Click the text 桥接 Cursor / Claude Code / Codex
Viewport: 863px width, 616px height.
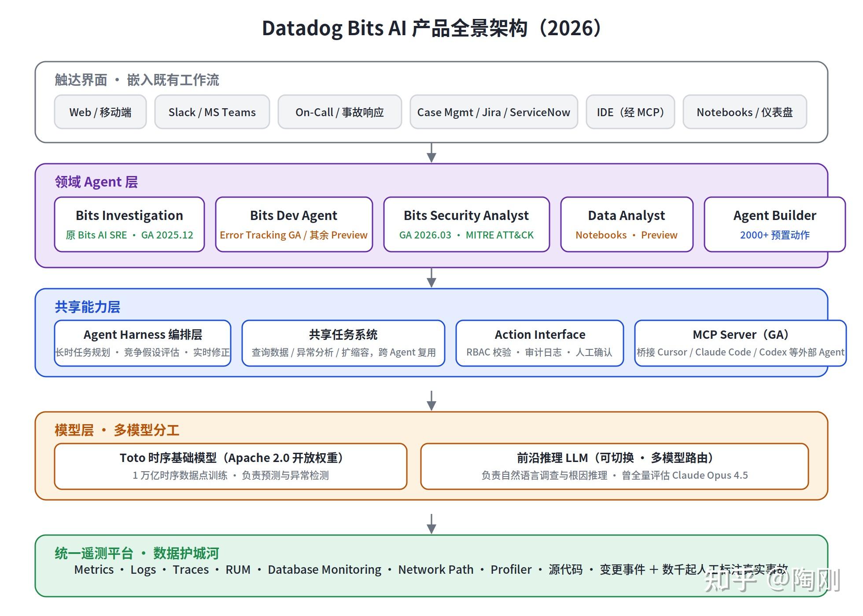[x=712, y=352]
